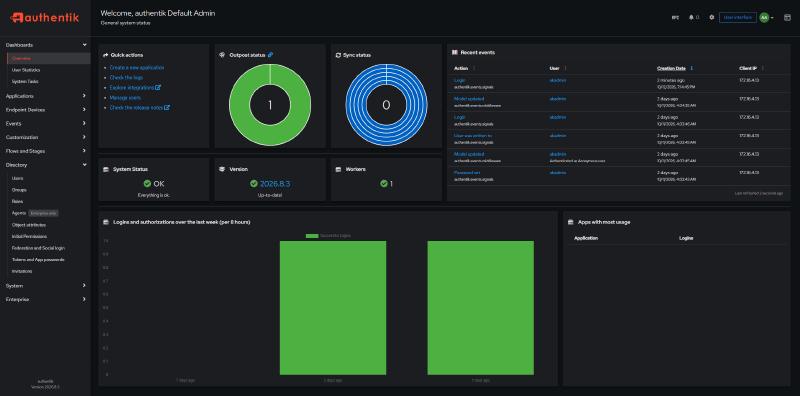Switch to the User interface button
800x396 pixels.
(x=738, y=17)
